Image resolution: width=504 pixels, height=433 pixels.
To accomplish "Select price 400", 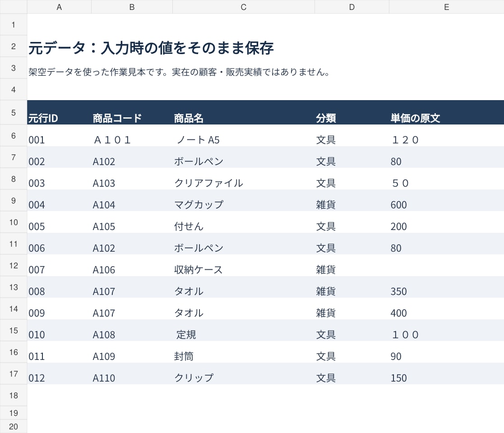I will 446,309.
